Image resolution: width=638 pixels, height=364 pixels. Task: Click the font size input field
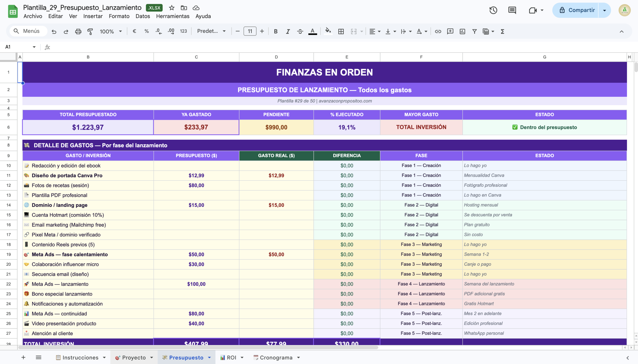pos(250,31)
